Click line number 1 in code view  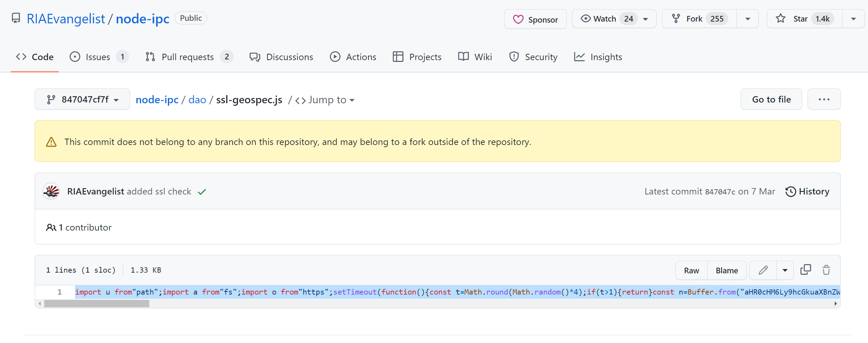(59, 292)
